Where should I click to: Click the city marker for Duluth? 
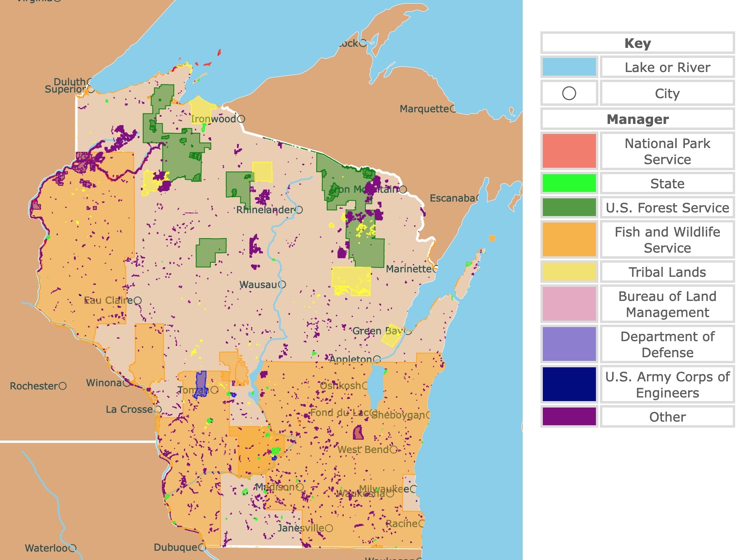point(89,82)
